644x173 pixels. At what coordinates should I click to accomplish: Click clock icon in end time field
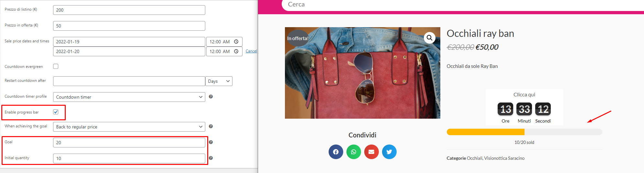click(236, 51)
